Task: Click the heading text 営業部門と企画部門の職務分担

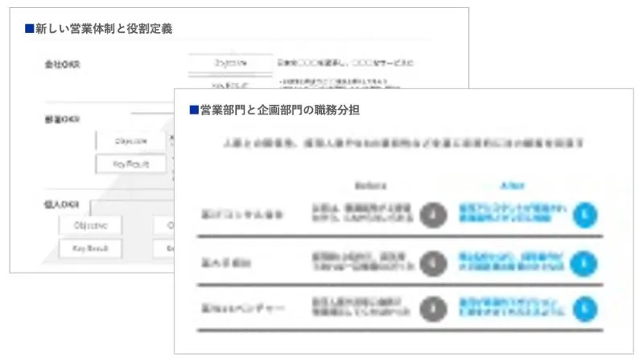Action: click(279, 110)
